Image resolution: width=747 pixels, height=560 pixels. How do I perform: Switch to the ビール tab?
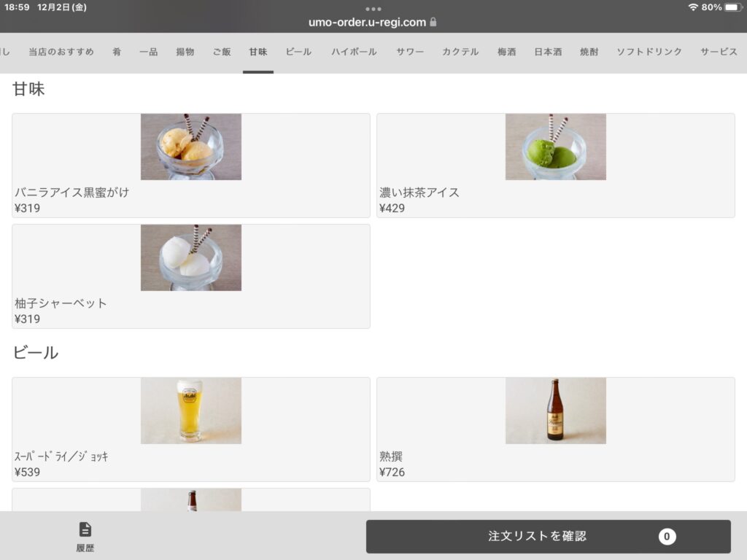[298, 52]
